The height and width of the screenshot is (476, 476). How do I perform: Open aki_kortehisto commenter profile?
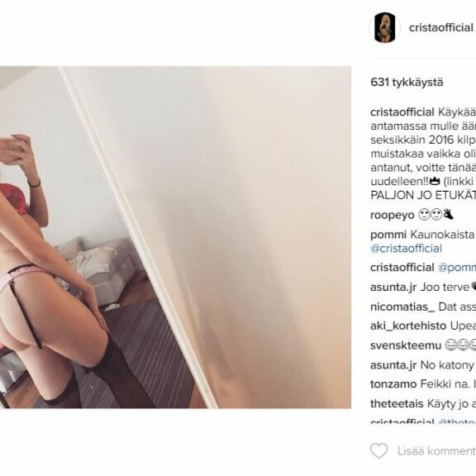click(408, 326)
